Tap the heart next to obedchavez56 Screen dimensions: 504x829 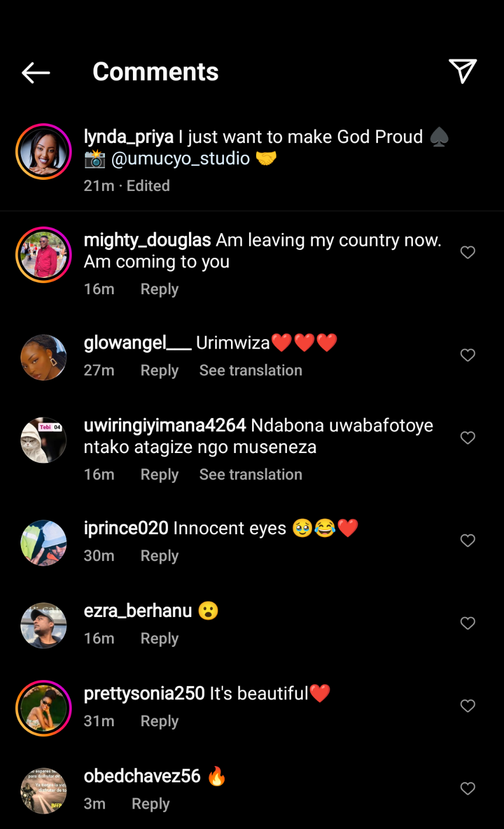(468, 789)
